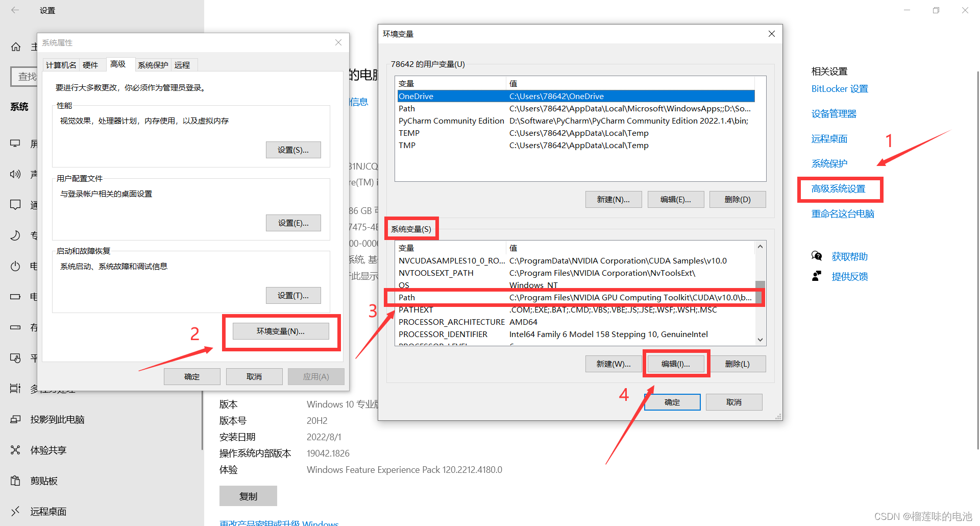Click 新建(N) for user variables
This screenshot has height=526, width=980.
point(614,199)
